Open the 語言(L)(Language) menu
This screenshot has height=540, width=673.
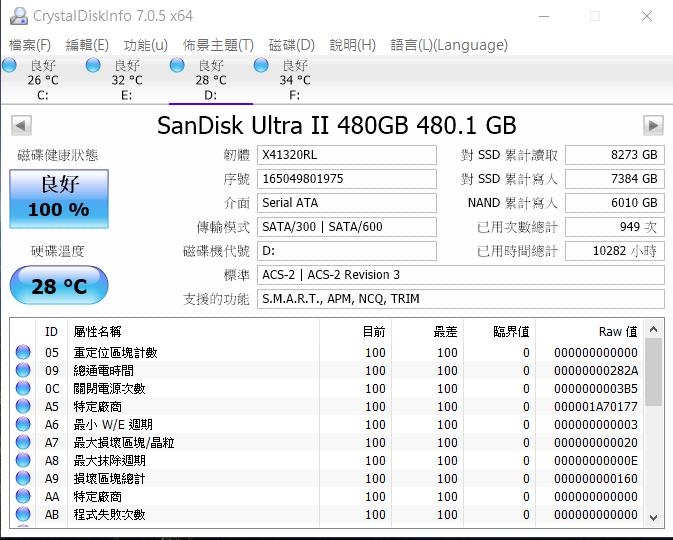click(449, 45)
